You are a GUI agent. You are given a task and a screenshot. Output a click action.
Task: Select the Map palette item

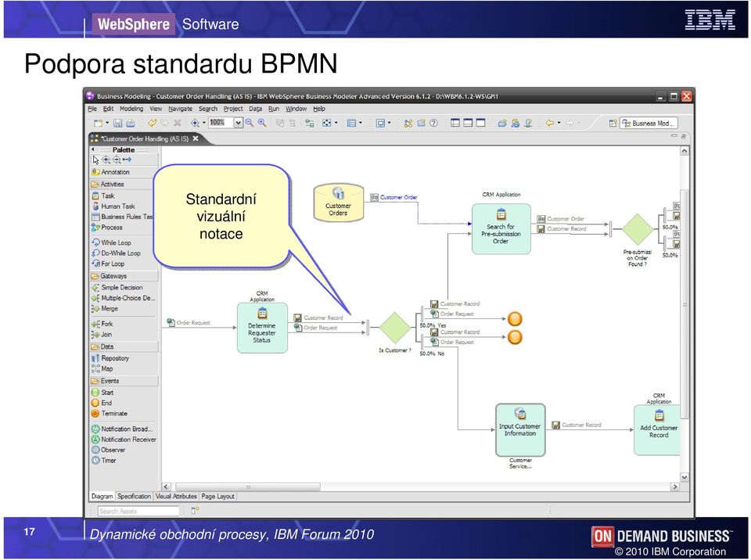(x=102, y=369)
